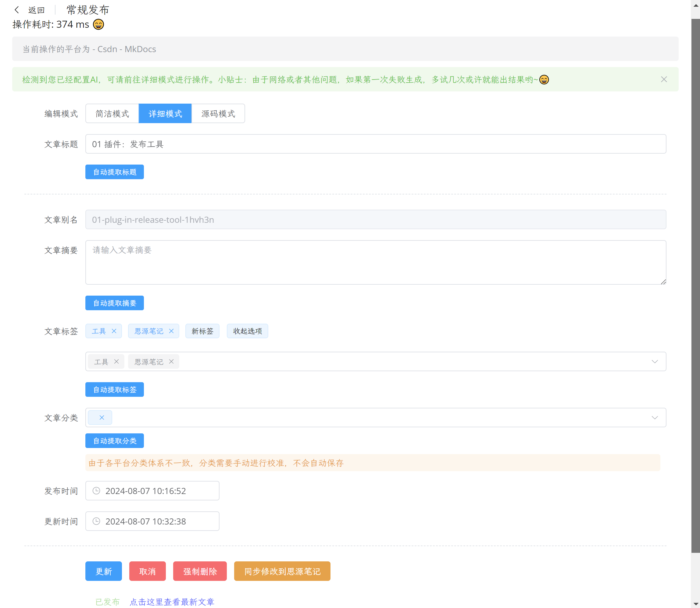Remove the empty category chip in 文章分类

click(102, 417)
